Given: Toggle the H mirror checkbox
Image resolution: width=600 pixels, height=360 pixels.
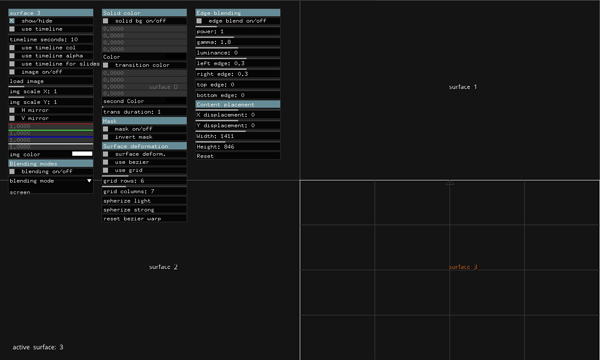Looking at the screenshot, I should 12,110.
